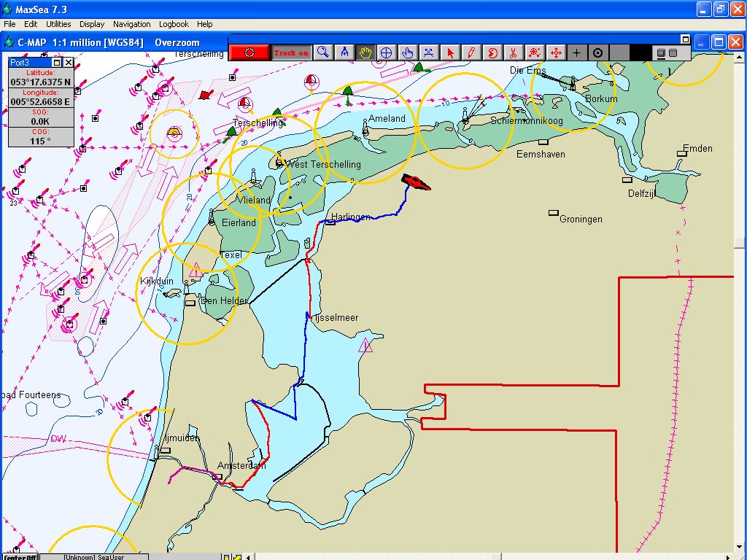Screen dimensions: 747x560
Task: Select the yellow hand pan tool
Action: pos(365,52)
